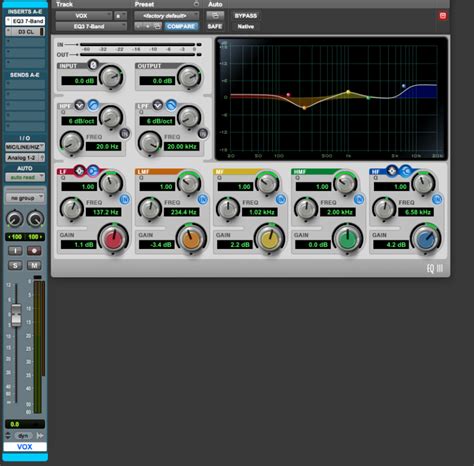474x466 pixels.
Task: Mute the VOX track
Action: (34, 265)
